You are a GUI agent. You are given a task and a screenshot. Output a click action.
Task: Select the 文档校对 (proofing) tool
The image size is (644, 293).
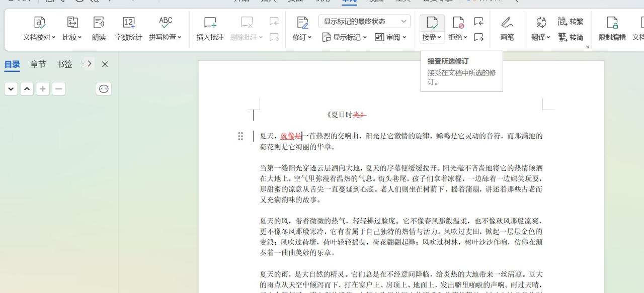coord(40,29)
